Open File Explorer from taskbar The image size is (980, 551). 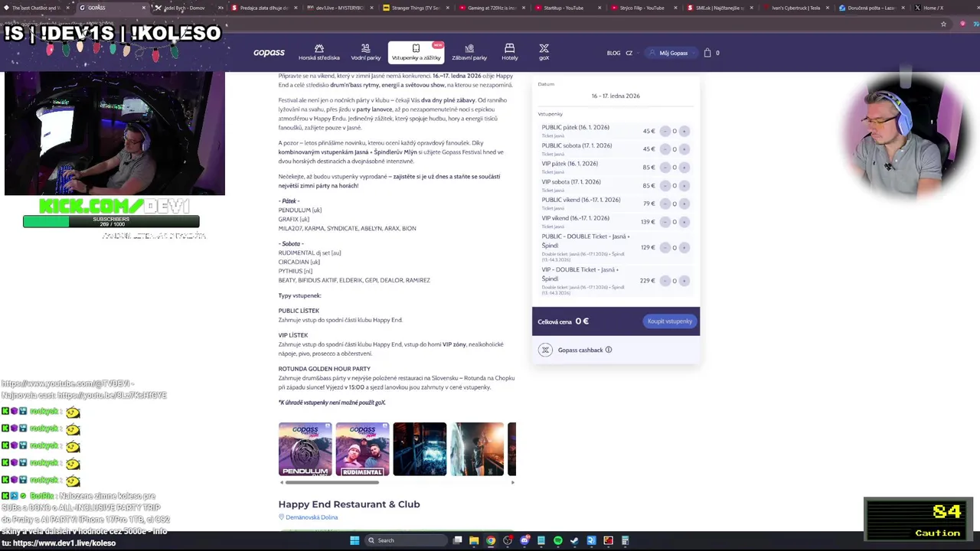pyautogui.click(x=474, y=540)
